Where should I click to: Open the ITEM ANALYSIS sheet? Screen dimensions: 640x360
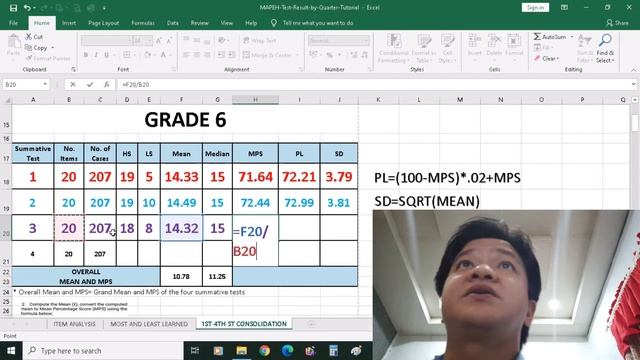[x=74, y=324]
